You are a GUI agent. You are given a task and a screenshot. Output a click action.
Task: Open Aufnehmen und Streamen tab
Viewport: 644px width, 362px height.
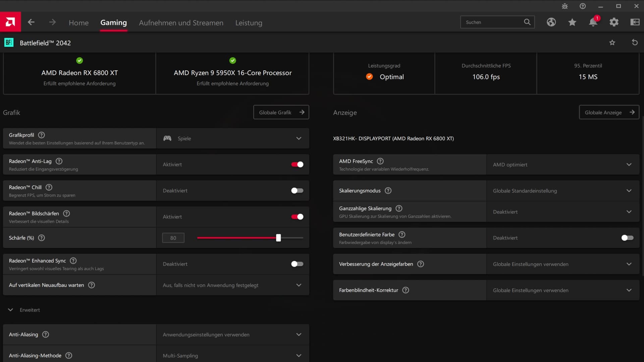(181, 22)
